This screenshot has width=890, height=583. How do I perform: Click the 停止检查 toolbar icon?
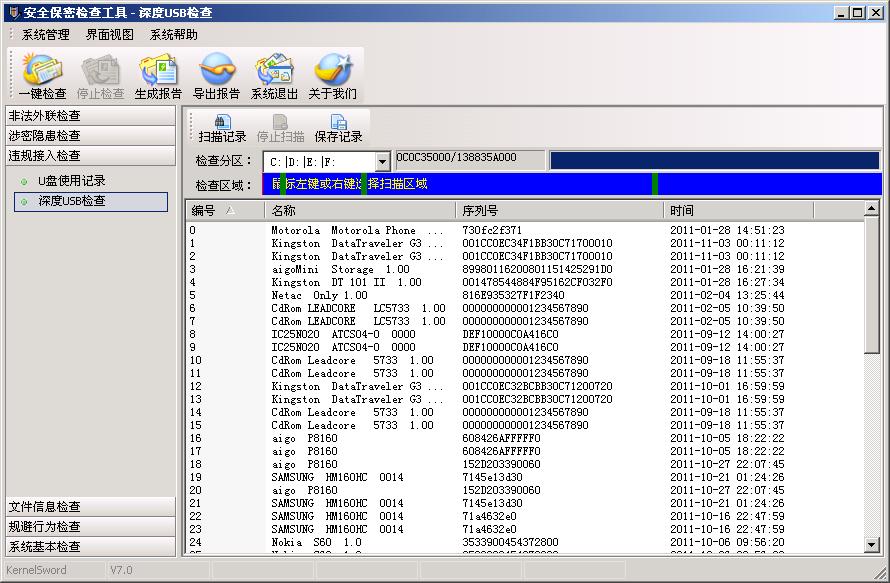[x=100, y=77]
